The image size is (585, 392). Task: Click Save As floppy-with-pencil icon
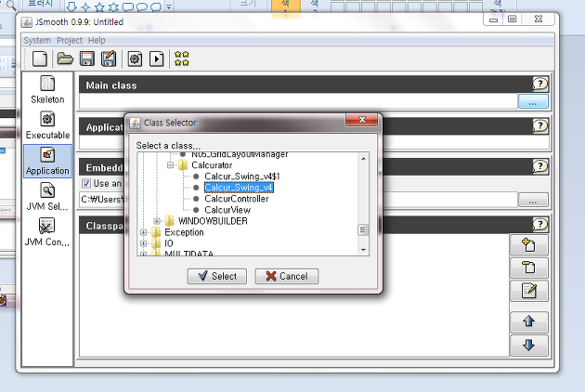109,59
